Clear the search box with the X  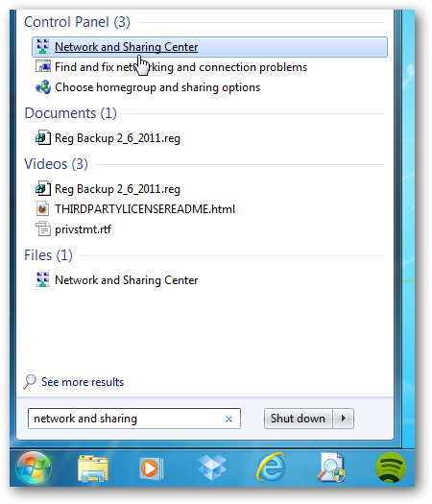228,420
